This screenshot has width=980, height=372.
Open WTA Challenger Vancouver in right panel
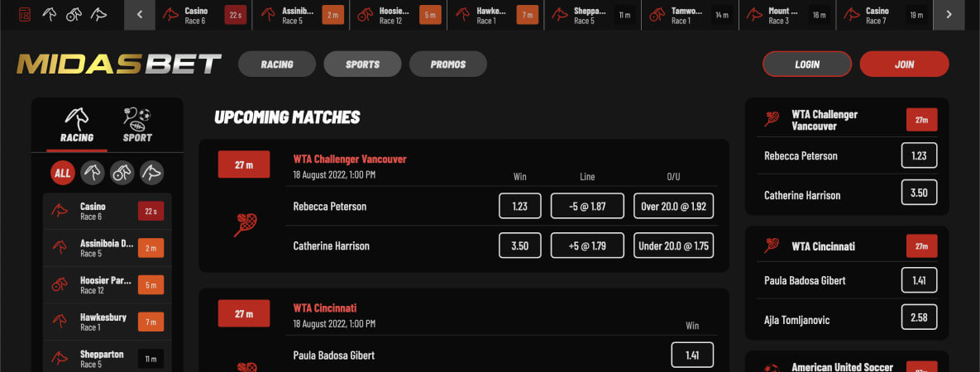[x=825, y=120]
